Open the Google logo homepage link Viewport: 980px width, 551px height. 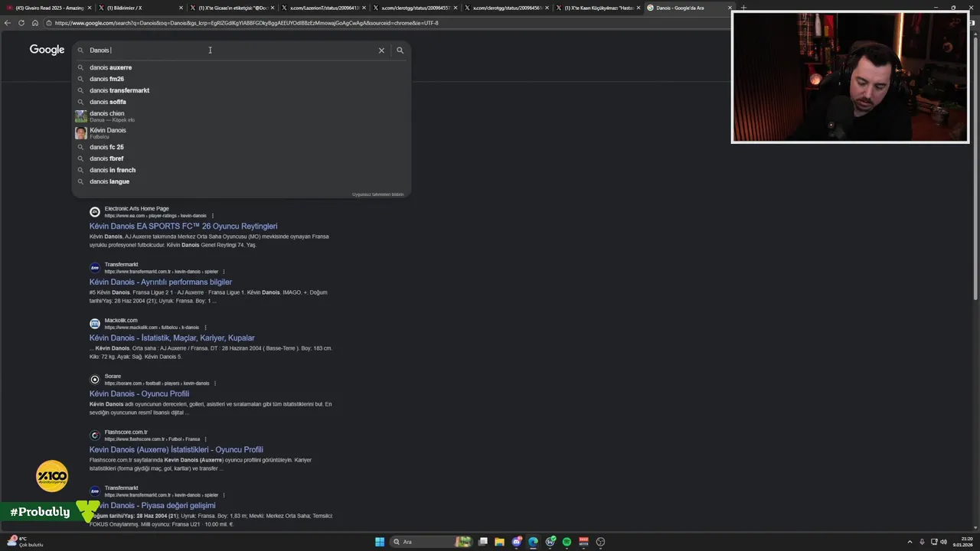coord(47,50)
